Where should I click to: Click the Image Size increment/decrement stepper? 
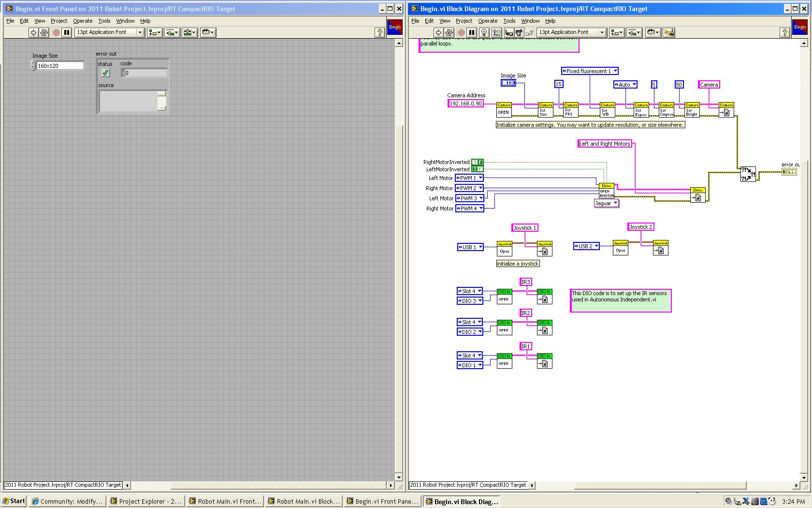[33, 66]
